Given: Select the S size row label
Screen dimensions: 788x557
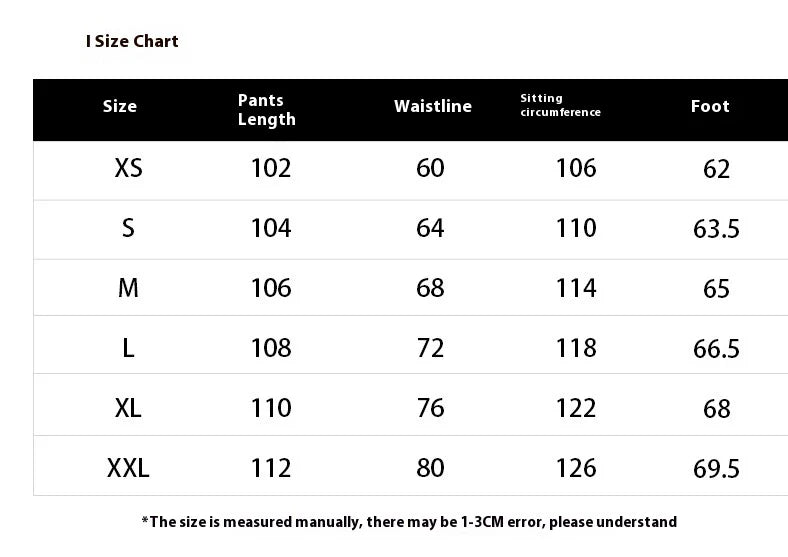Looking at the screenshot, I should [x=128, y=228].
